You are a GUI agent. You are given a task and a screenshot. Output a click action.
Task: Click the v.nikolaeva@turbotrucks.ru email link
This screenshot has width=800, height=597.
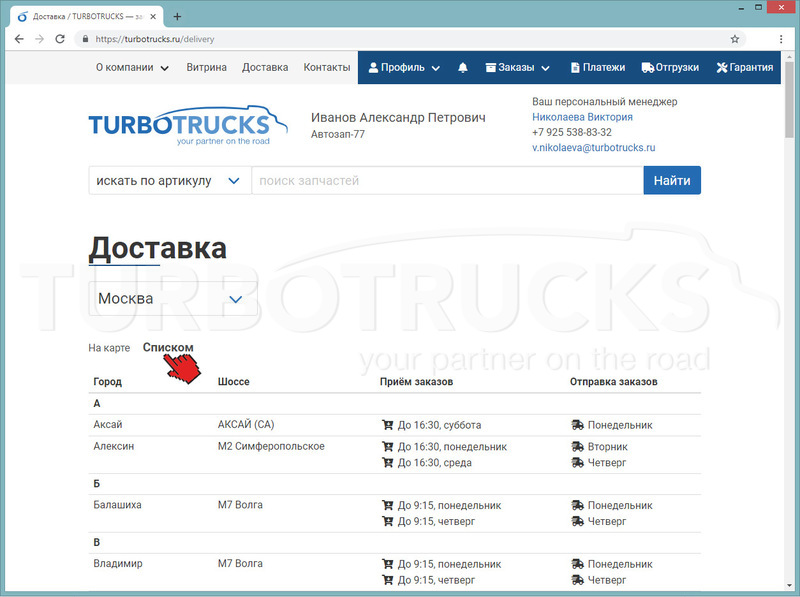(593, 147)
